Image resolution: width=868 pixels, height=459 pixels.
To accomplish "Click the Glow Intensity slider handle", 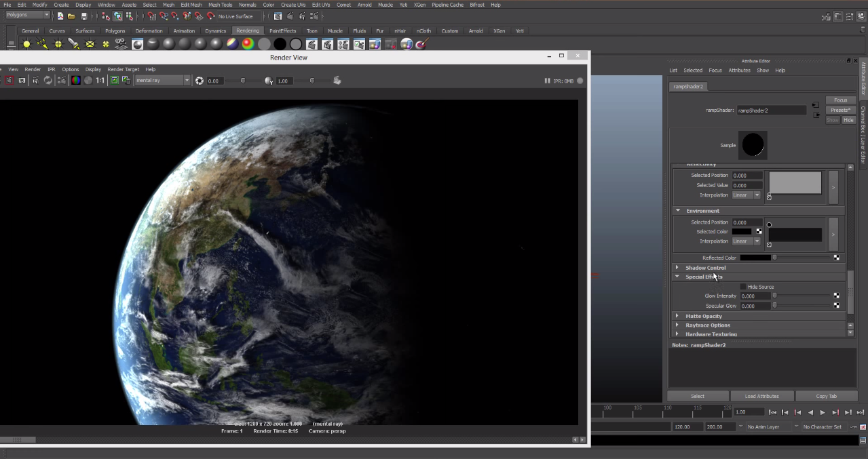I will pyautogui.click(x=774, y=296).
